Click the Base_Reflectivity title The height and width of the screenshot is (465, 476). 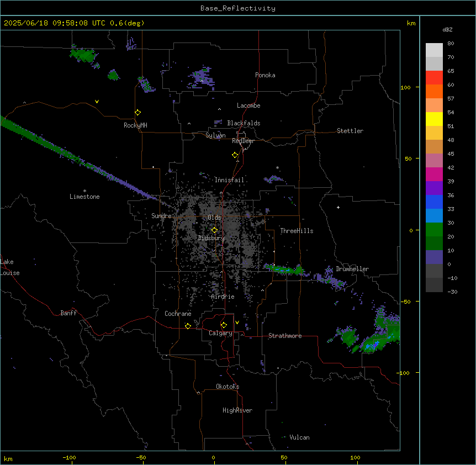pyautogui.click(x=238, y=8)
